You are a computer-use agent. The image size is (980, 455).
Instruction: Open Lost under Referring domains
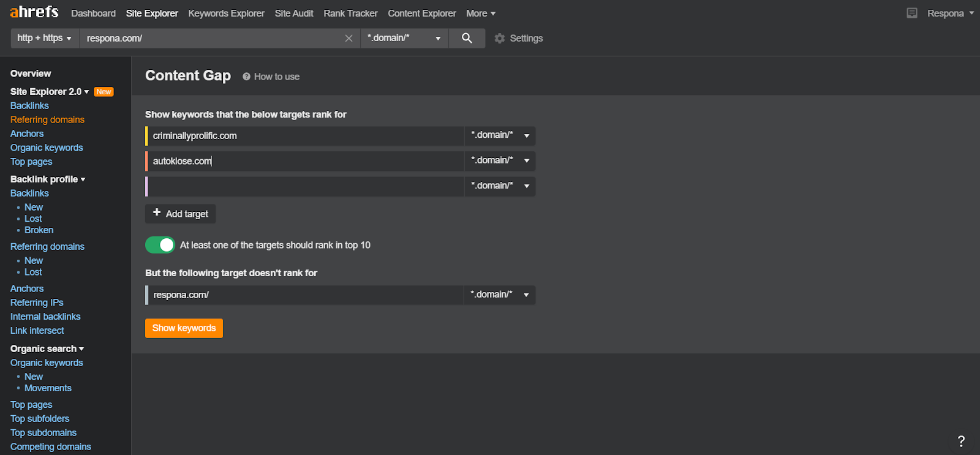tap(33, 272)
